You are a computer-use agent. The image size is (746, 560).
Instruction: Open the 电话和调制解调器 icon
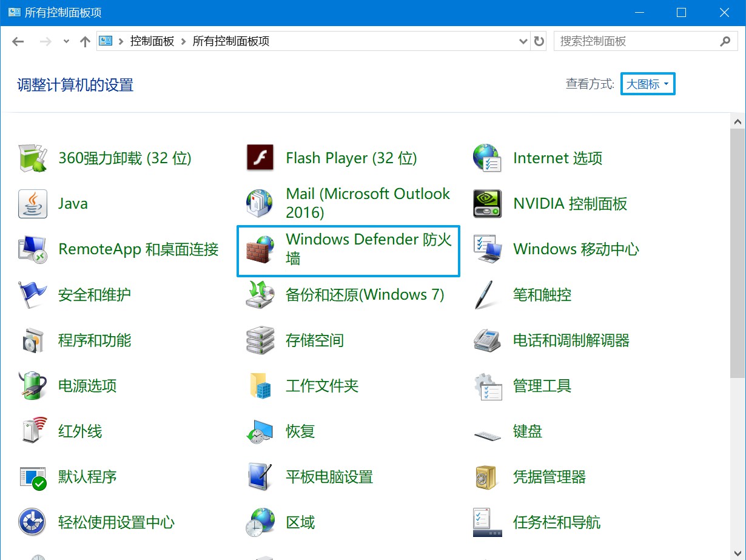[488, 340]
